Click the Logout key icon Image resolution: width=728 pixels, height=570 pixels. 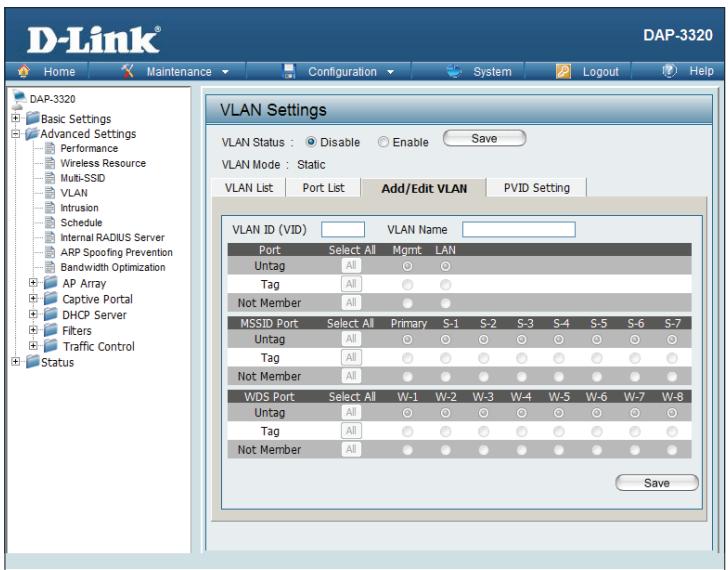coord(563,71)
